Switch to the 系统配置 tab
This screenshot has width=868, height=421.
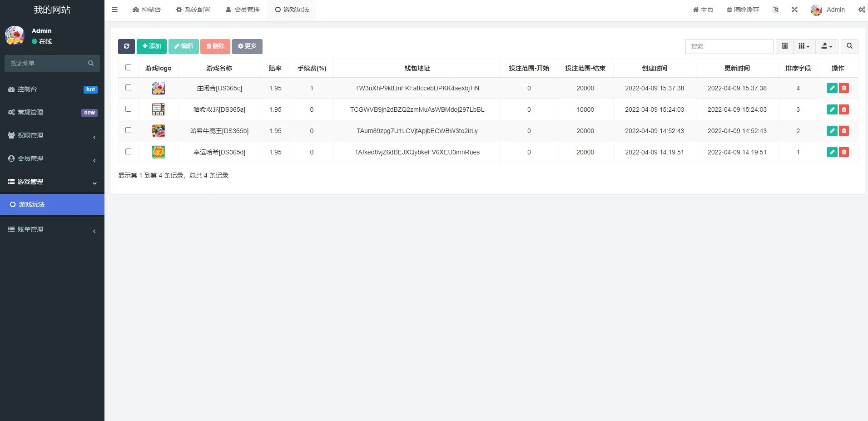point(193,10)
